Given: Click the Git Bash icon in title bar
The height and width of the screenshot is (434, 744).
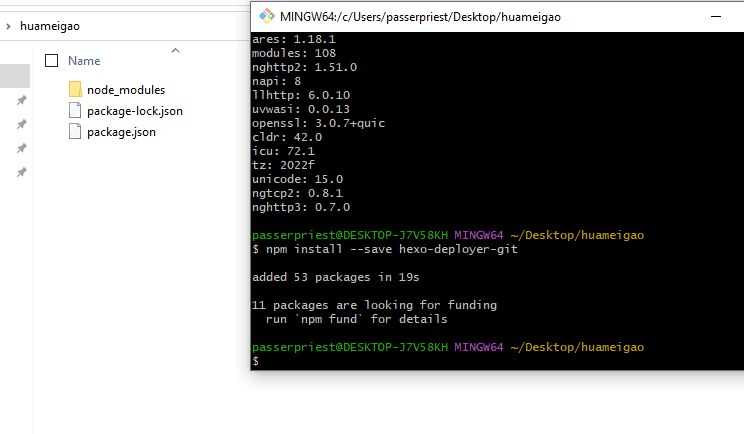Looking at the screenshot, I should pyautogui.click(x=265, y=16).
